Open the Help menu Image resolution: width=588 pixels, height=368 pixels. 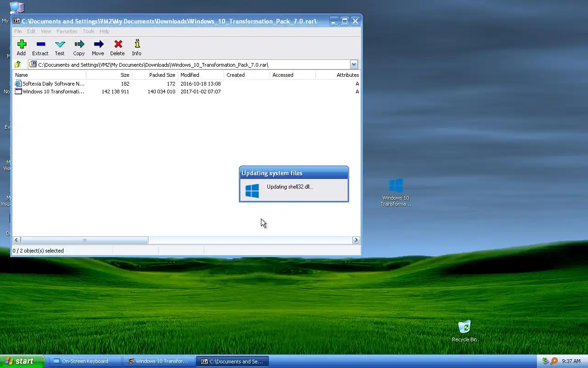point(105,31)
